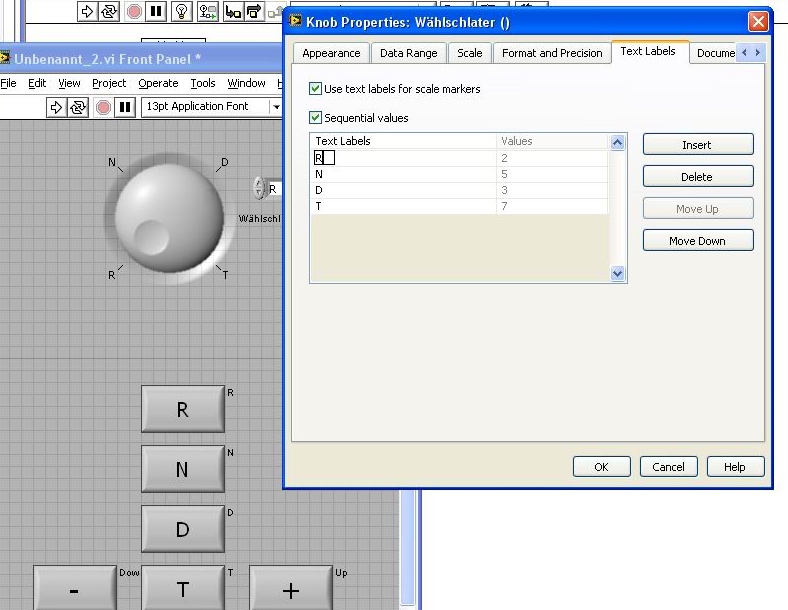788x610 pixels.
Task: Click the Step Over icon
Action: pyautogui.click(x=254, y=11)
